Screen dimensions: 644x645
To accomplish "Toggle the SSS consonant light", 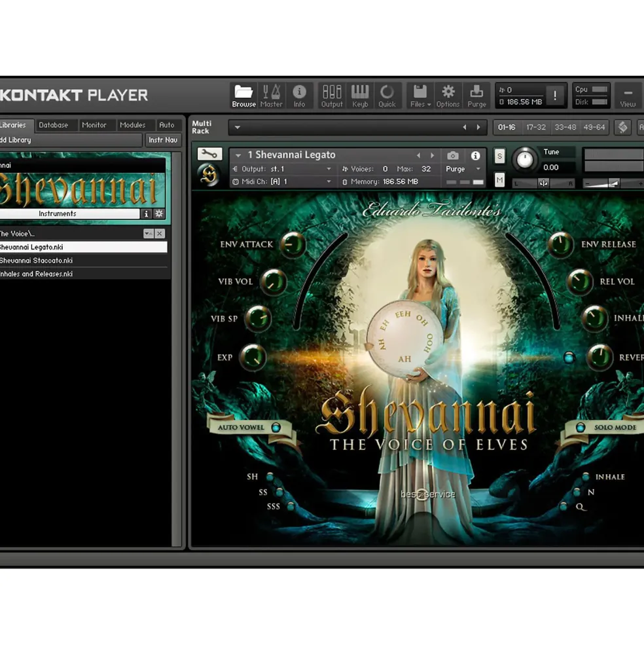I will pos(291,506).
